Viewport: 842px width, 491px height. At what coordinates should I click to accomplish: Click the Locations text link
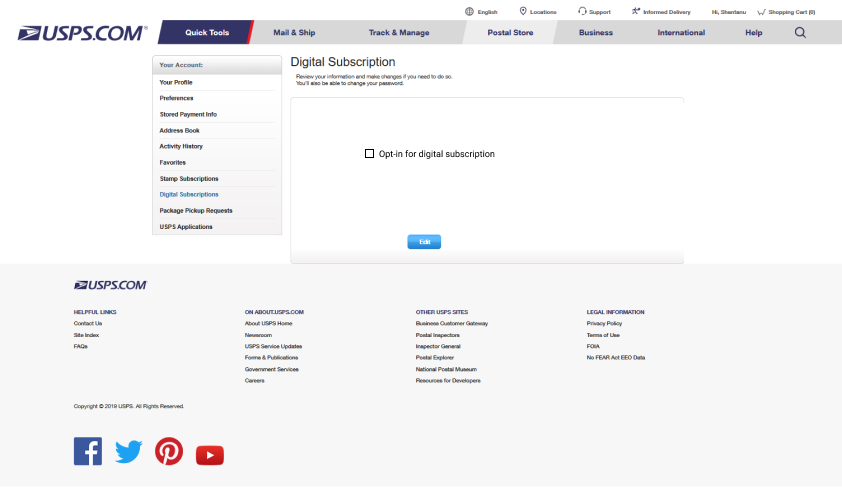tap(543, 12)
